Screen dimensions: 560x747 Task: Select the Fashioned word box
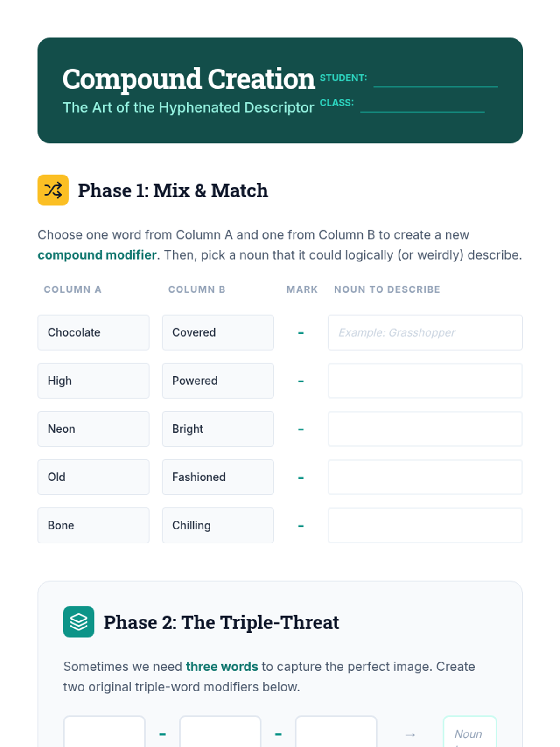tap(218, 477)
